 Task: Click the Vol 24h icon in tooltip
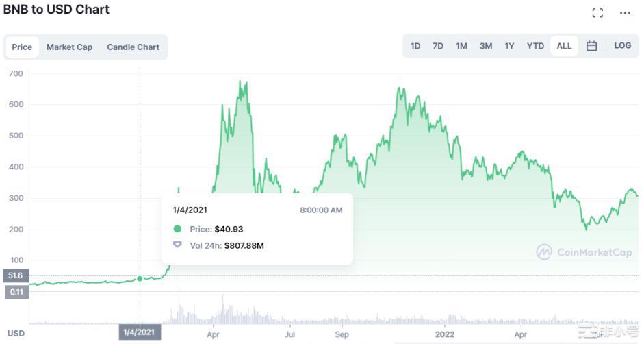pyautogui.click(x=178, y=245)
